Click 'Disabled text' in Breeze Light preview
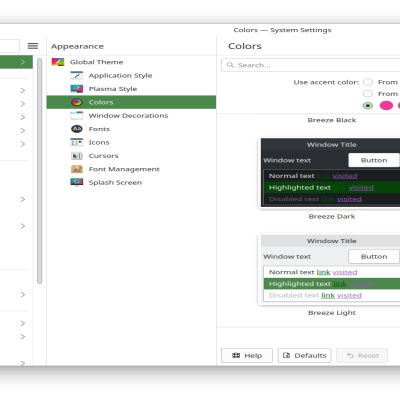Screen dimensions: 400x400 294,295
